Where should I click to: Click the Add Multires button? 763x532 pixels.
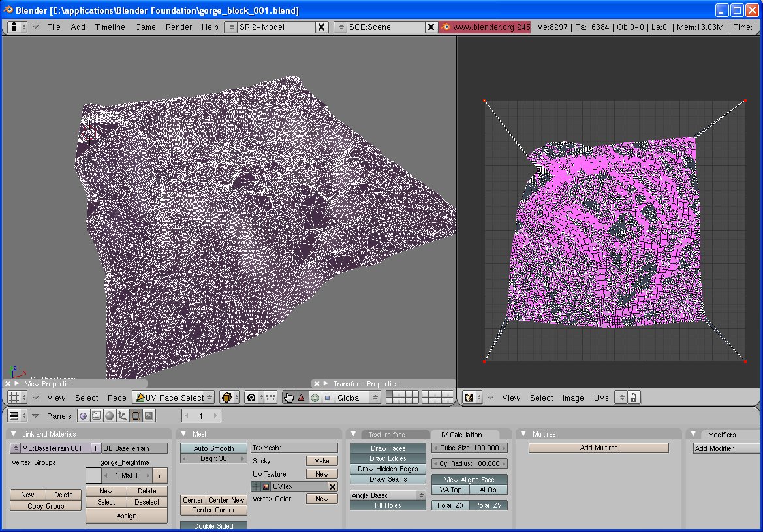[599, 448]
